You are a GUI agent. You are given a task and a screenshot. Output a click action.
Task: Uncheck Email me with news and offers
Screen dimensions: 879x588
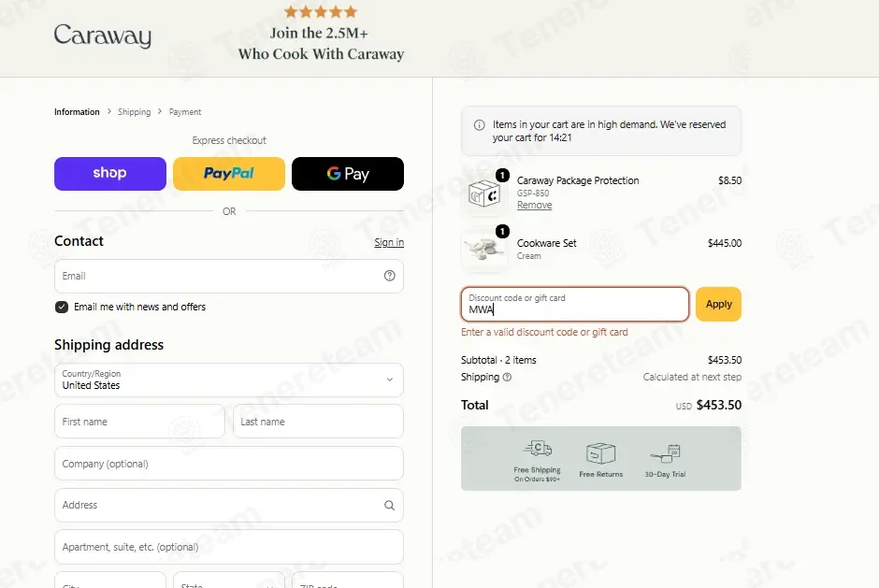62,308
